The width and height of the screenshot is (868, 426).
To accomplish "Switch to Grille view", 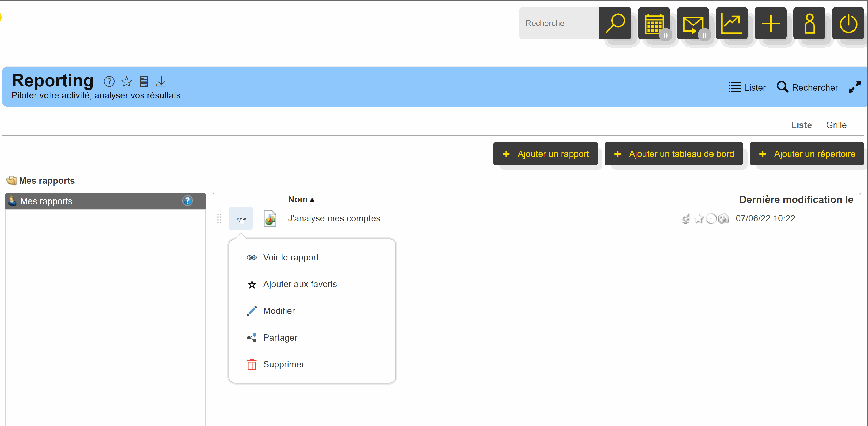I will point(836,125).
